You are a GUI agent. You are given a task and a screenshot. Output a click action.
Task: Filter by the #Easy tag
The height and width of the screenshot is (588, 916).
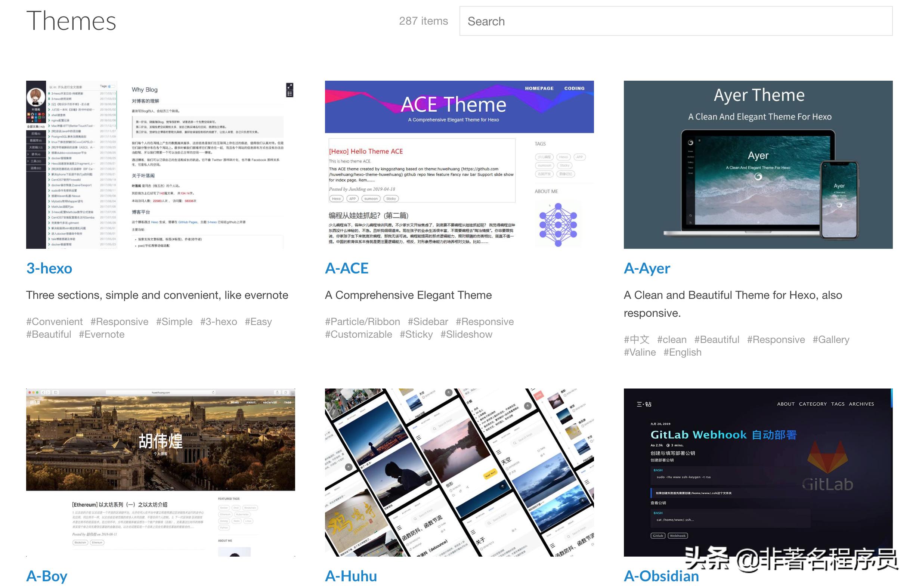[x=259, y=322]
